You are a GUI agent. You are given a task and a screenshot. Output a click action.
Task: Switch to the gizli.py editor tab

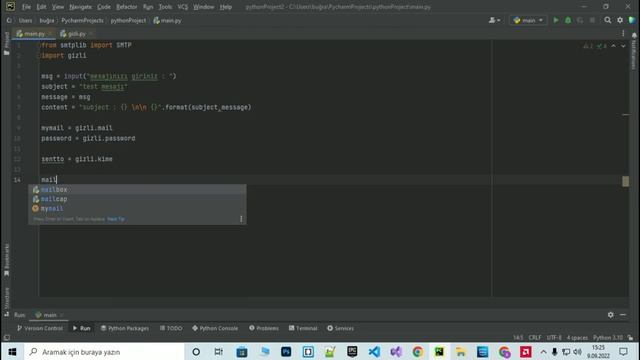pos(76,33)
